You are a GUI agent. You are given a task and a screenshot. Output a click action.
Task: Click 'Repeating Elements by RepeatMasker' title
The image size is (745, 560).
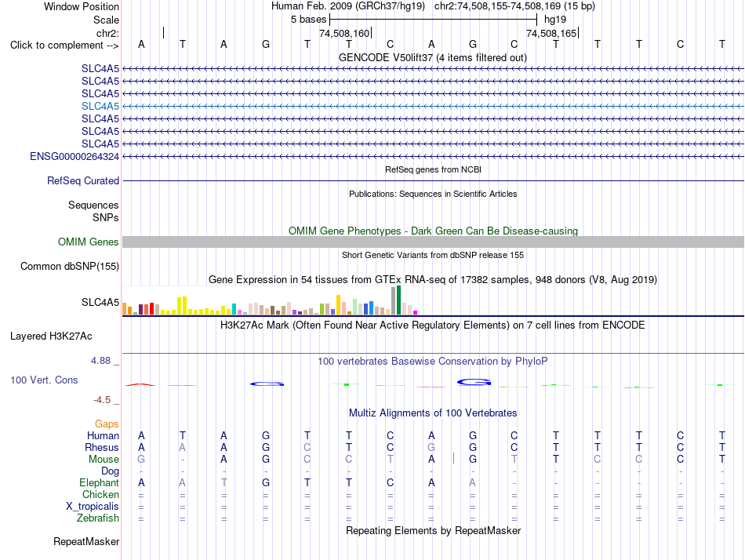[x=433, y=530]
